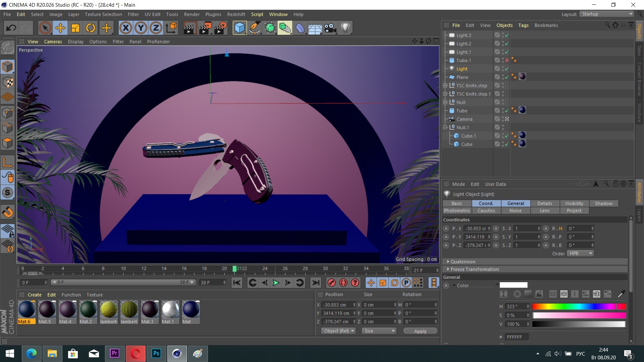The image size is (644, 362).
Task: Select the Move tool in top toolbar
Action: click(60, 28)
